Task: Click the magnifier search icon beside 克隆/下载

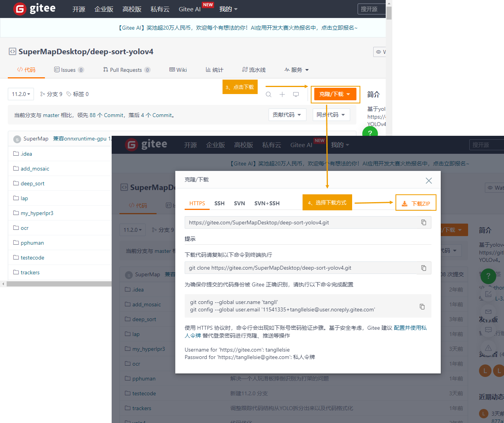Action: (x=269, y=94)
